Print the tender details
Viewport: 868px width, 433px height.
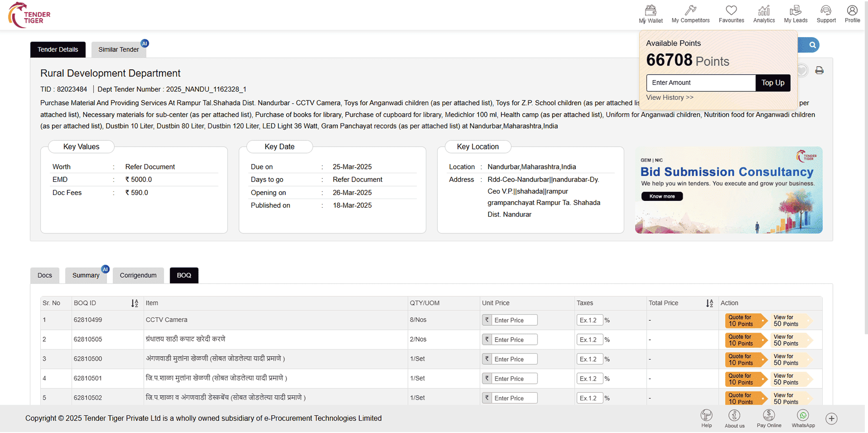point(820,70)
